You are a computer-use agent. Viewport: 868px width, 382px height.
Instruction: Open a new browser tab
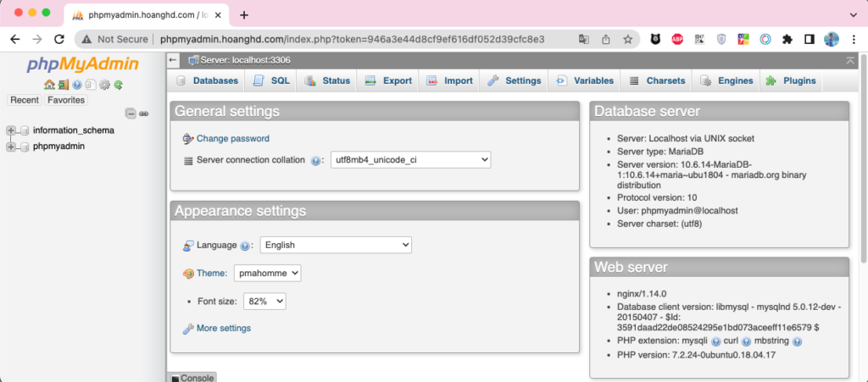[x=243, y=15]
